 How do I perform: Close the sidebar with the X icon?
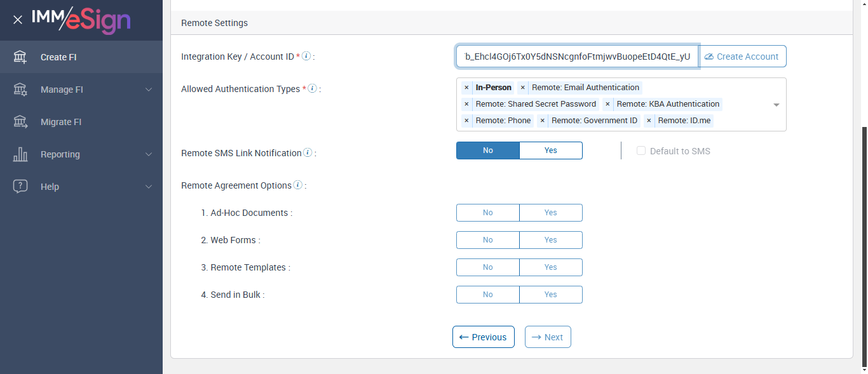coord(18,20)
